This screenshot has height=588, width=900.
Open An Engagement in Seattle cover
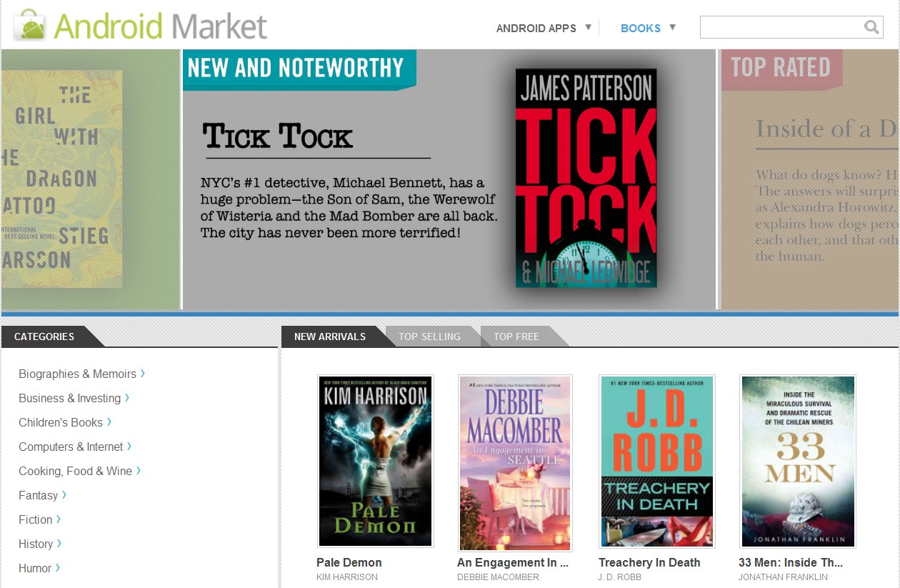pos(515,463)
